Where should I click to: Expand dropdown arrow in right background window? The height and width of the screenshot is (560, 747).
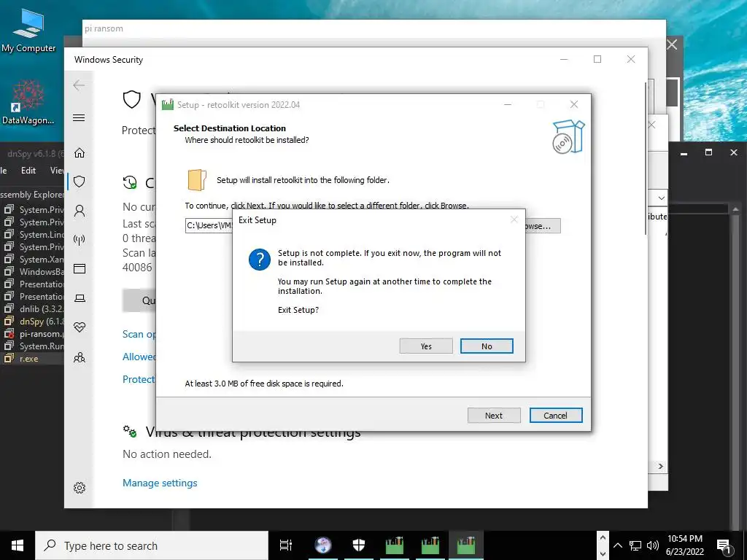(661, 198)
